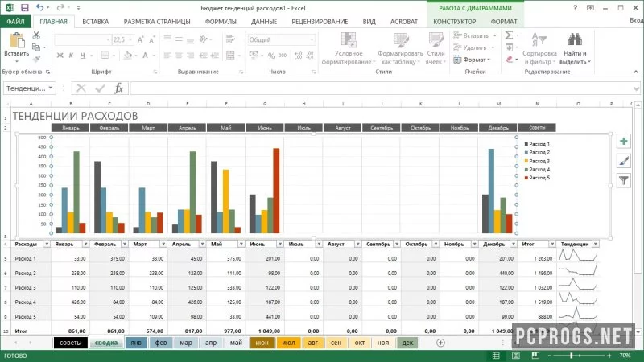Switch to the КОНСТРУКТОР chart tab
The height and width of the screenshot is (362, 644).
click(x=454, y=22)
